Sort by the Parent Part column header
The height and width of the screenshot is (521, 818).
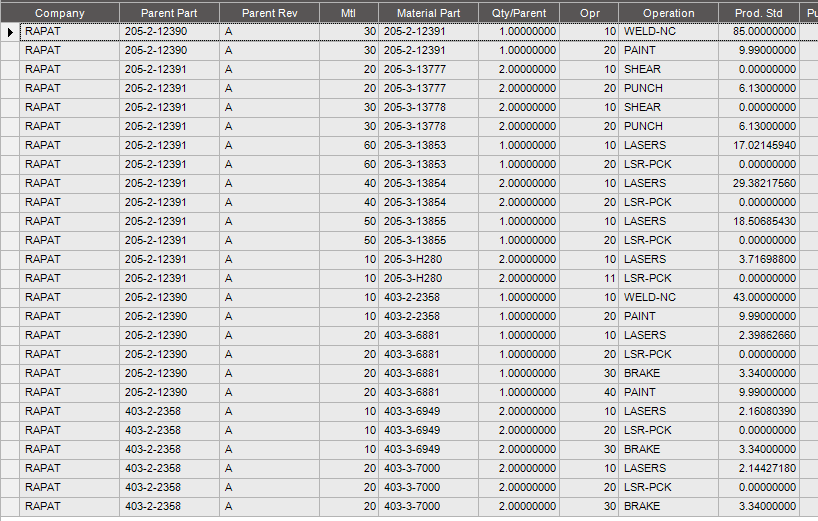[170, 13]
